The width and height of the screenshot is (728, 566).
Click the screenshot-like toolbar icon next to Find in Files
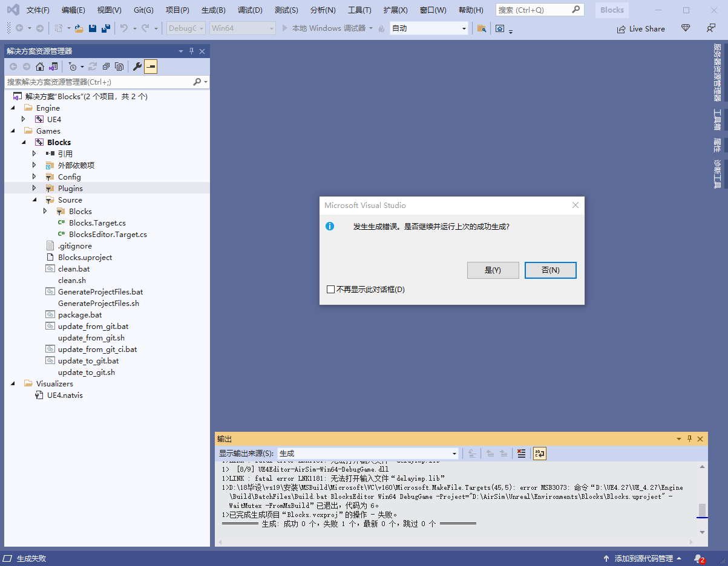(x=500, y=28)
